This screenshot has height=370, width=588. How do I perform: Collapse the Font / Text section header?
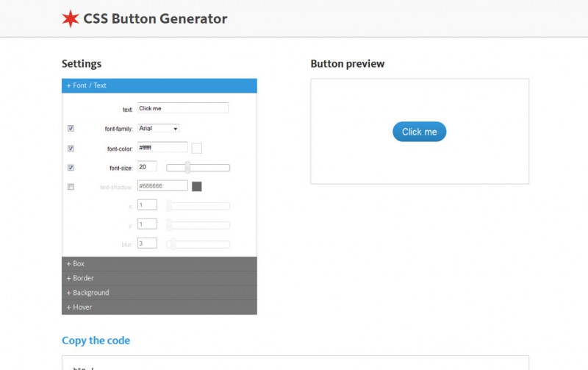(x=159, y=85)
